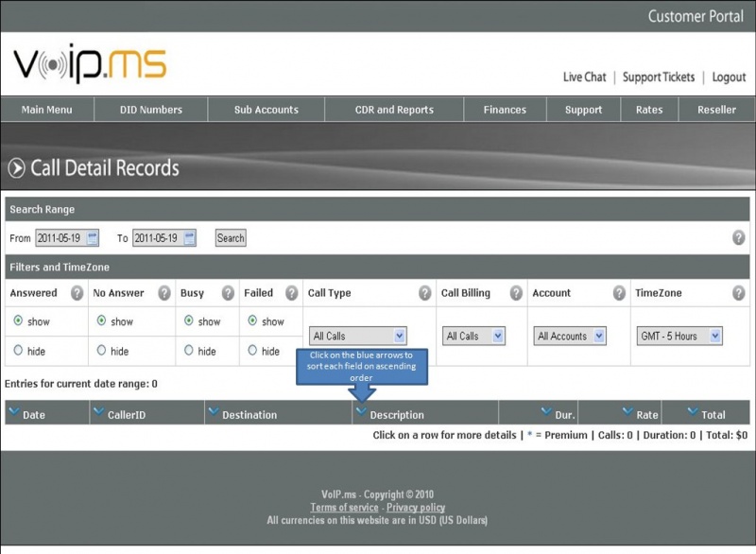Open Live Chat link
756x554 pixels.
[584, 78]
